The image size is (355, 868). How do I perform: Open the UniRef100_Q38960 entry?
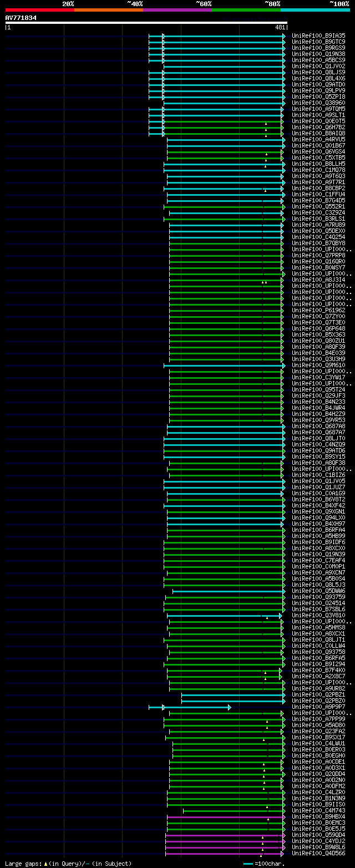318,103
